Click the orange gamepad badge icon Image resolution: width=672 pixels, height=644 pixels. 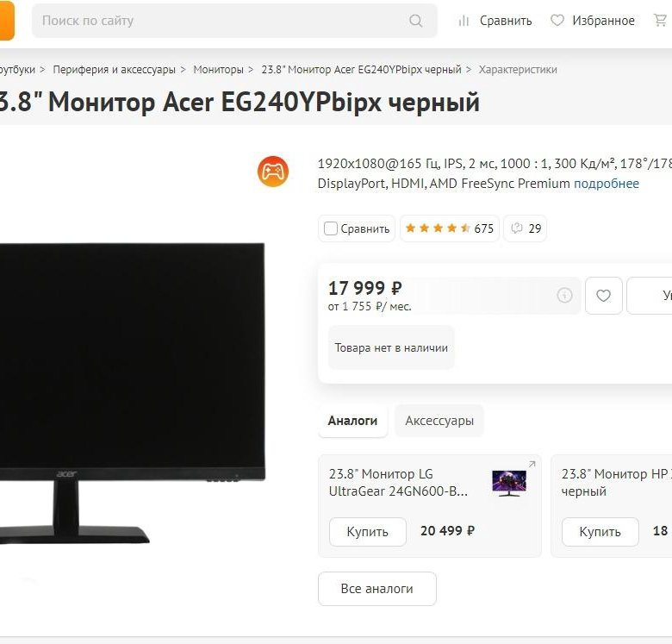273,172
